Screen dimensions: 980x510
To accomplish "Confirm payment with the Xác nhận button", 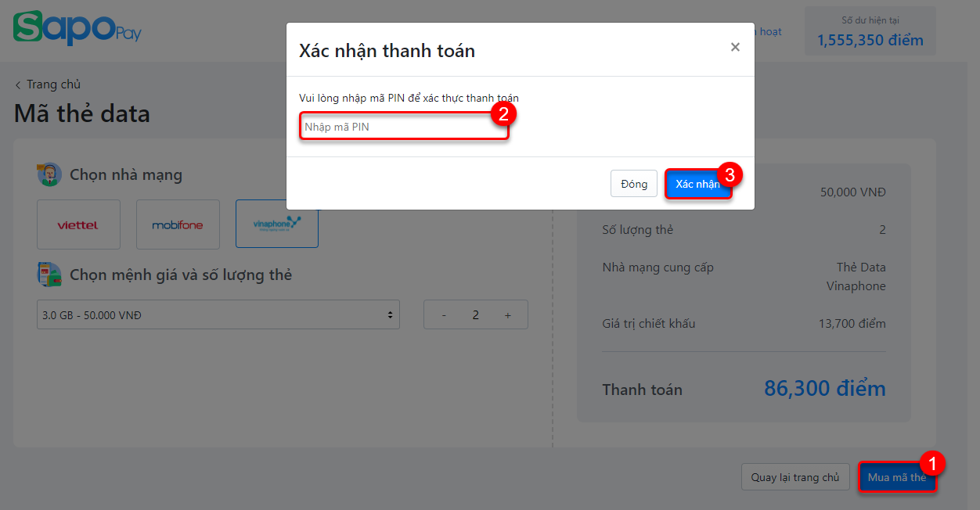I will [x=698, y=184].
